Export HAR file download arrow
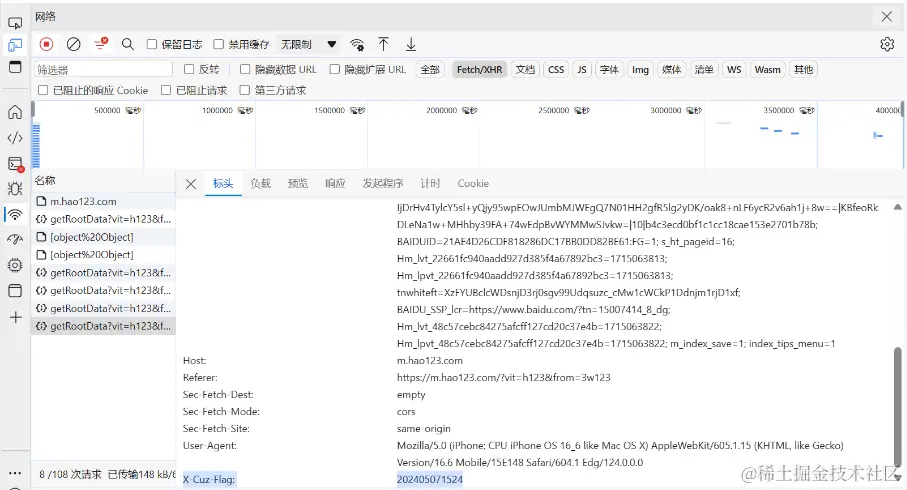 (x=411, y=44)
